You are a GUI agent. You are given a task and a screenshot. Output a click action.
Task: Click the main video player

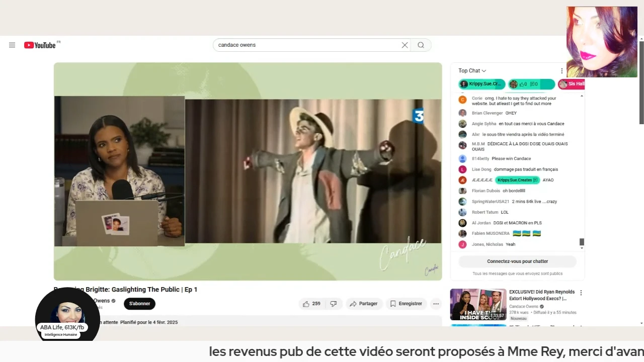pos(248,171)
